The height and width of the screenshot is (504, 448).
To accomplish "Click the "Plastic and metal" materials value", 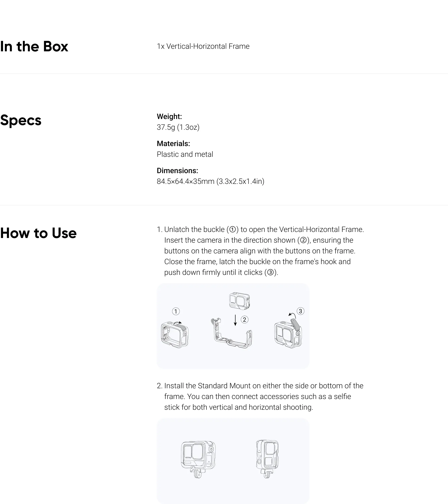I will 185,154.
